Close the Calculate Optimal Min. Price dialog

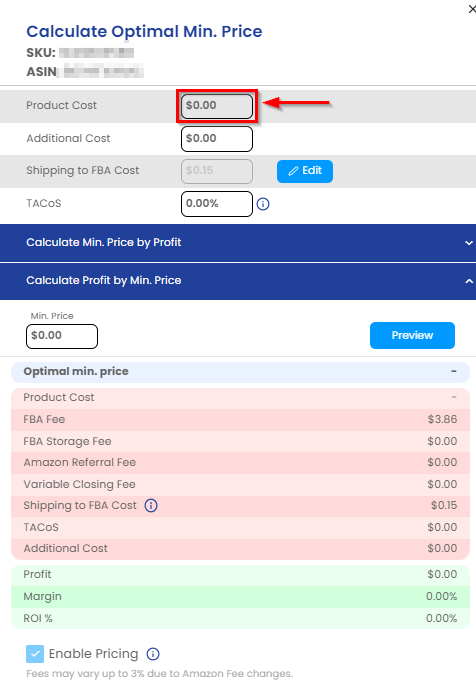point(472,9)
